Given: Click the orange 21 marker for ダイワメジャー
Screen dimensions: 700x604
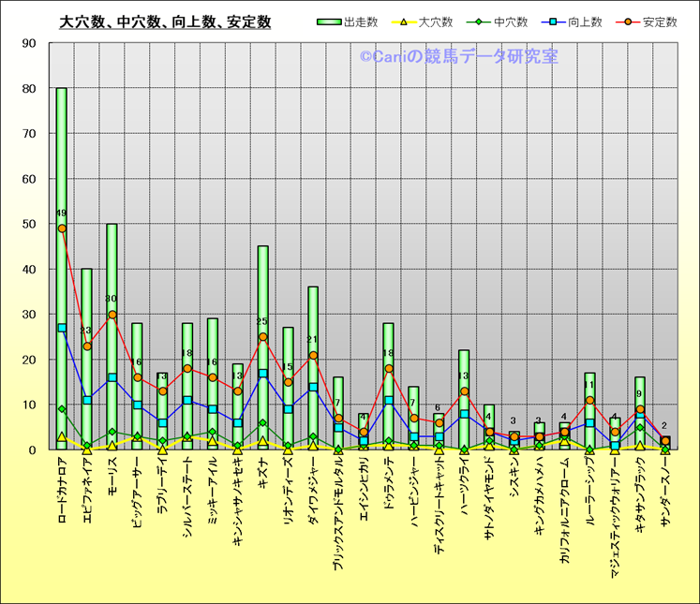Looking at the screenshot, I should [313, 355].
